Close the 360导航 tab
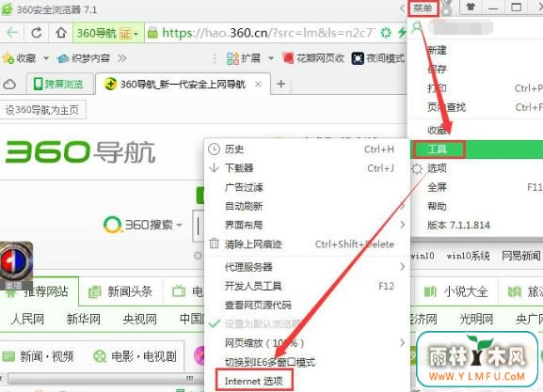Viewport: 543px width, 392px height. [258, 84]
